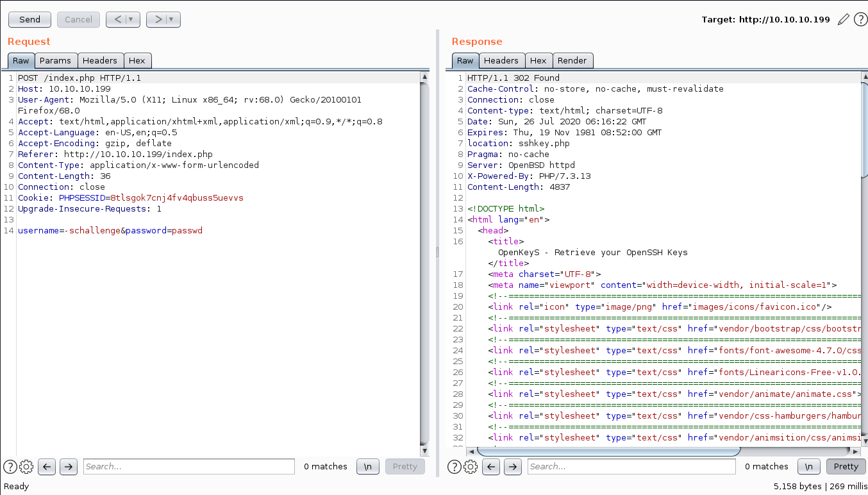Click the password=passwd parameter value
The image size is (868, 495).
click(x=187, y=230)
